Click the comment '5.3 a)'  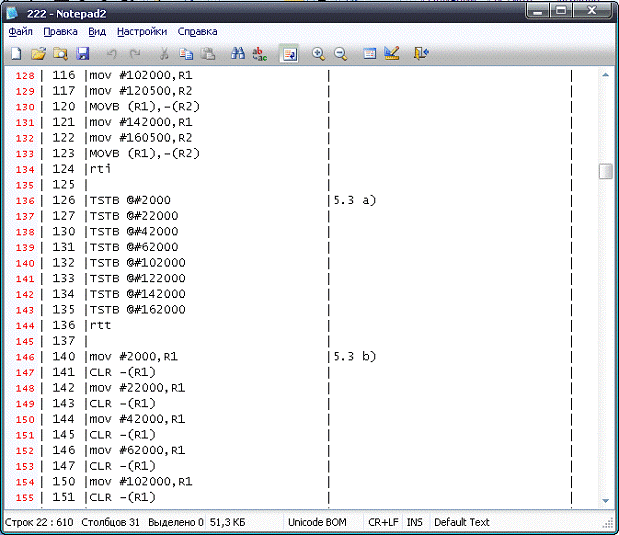pos(355,200)
